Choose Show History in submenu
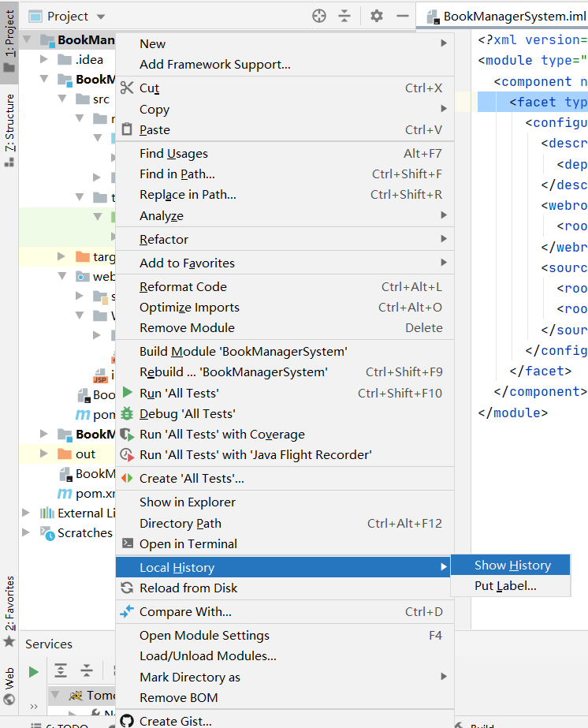The image size is (588, 728). (x=511, y=565)
